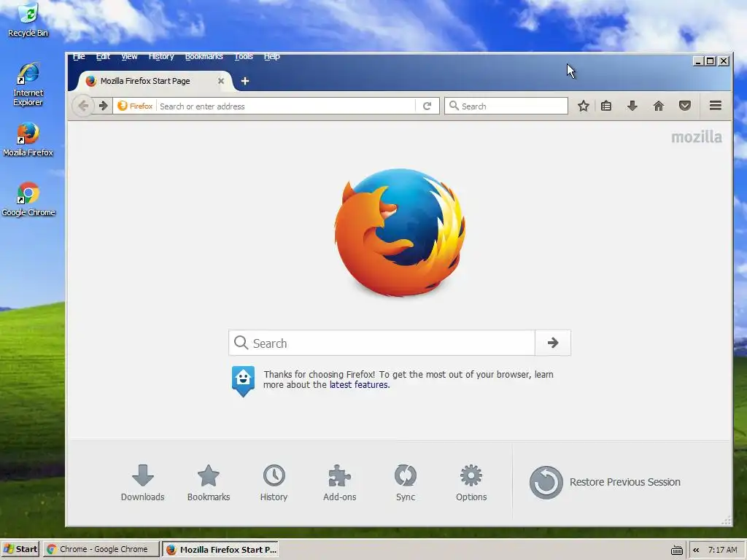Submit search with arrow button
The height and width of the screenshot is (560, 747).
coord(553,343)
